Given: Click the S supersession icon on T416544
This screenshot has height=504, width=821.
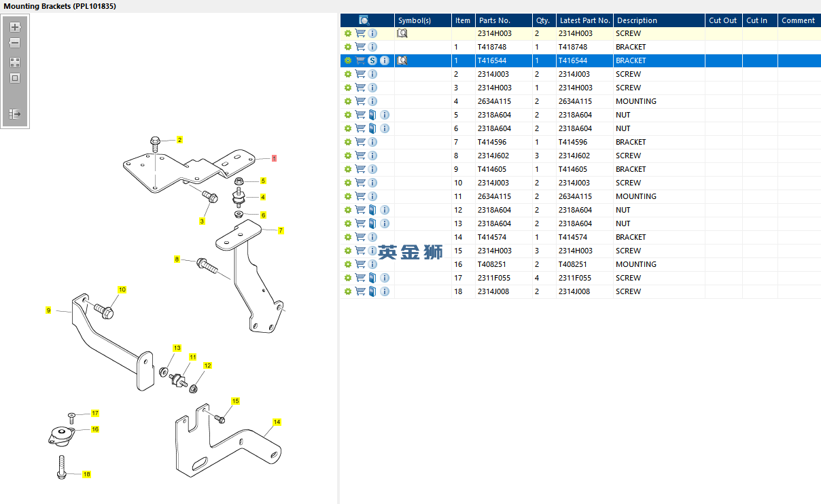Looking at the screenshot, I should pyautogui.click(x=372, y=60).
